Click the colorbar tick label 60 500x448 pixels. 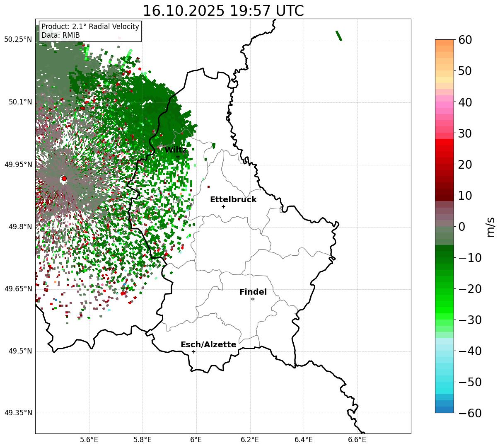[x=465, y=40]
